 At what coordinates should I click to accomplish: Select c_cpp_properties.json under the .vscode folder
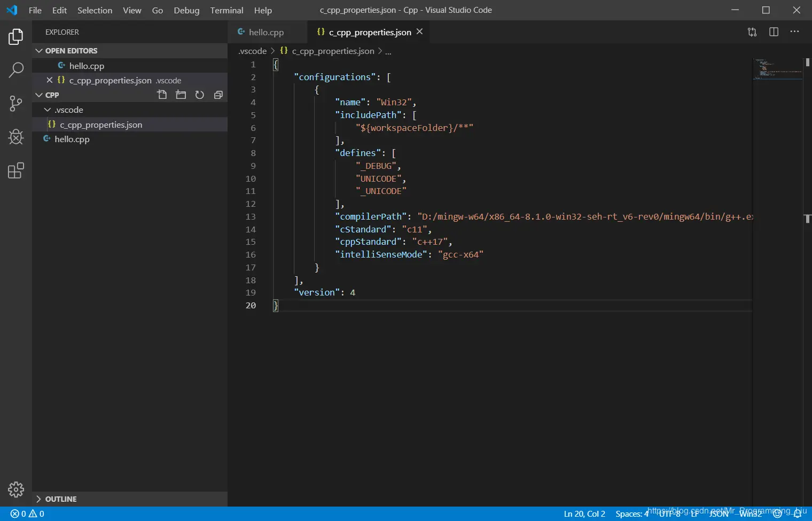130,125
